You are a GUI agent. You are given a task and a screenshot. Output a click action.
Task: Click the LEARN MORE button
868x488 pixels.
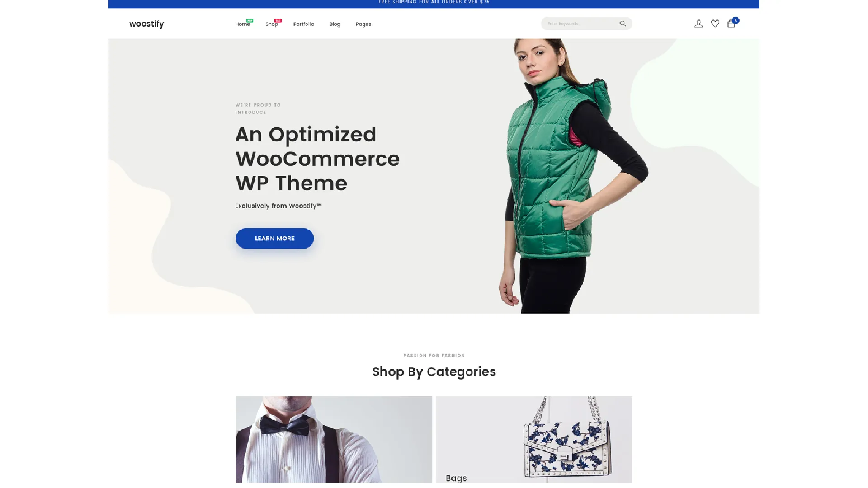pos(274,238)
